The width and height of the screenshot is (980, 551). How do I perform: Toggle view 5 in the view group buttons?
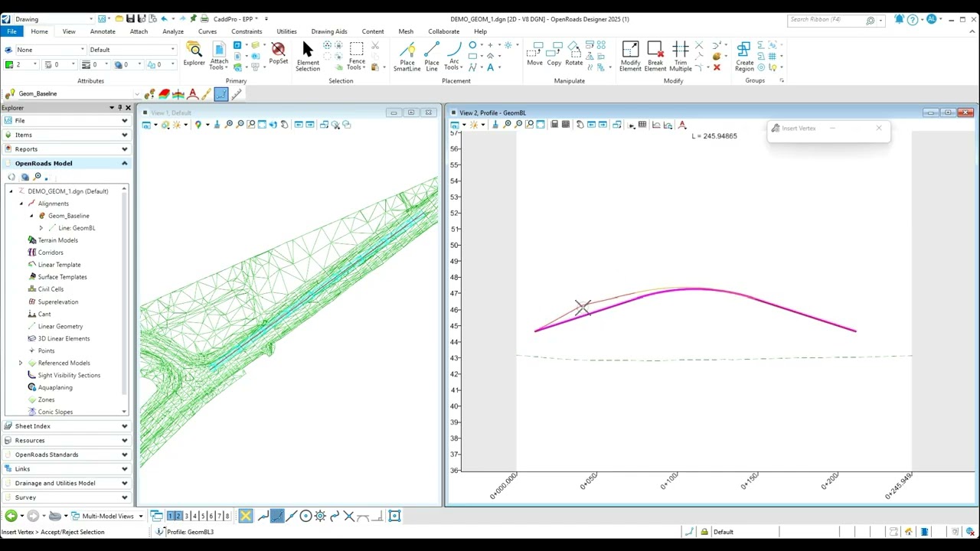pos(203,516)
